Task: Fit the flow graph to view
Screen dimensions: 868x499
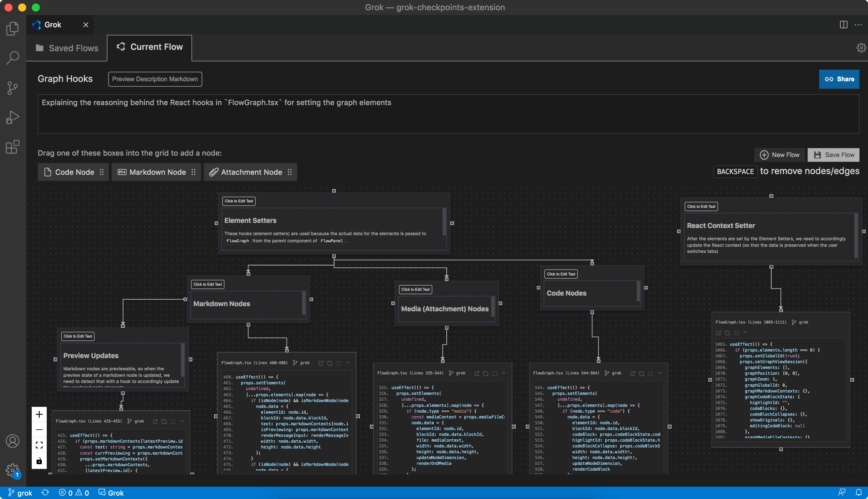Action: pos(39,445)
